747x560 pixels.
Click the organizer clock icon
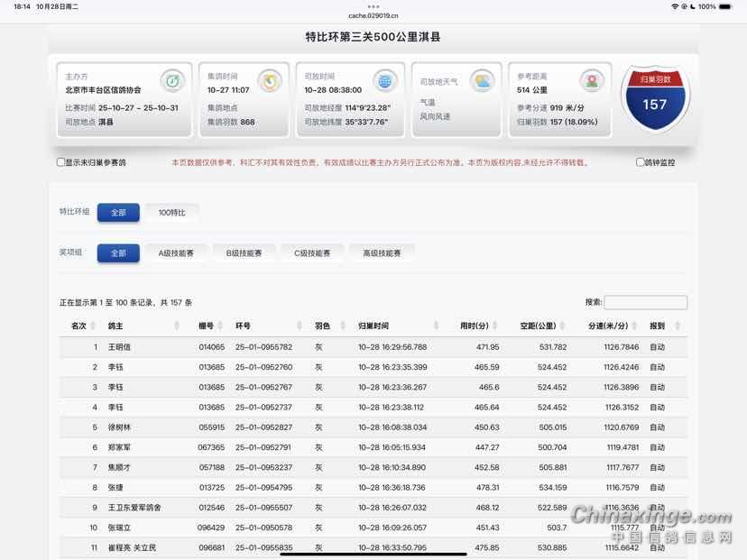click(x=171, y=80)
